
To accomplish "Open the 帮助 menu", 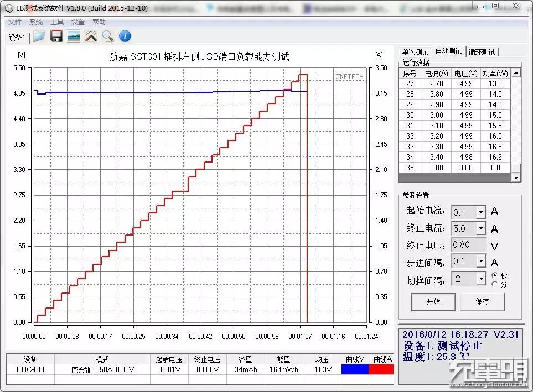I will click(x=99, y=22).
